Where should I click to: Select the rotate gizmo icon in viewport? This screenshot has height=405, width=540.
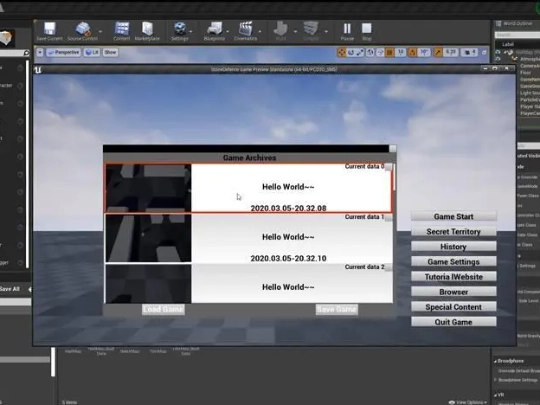pos(351,52)
